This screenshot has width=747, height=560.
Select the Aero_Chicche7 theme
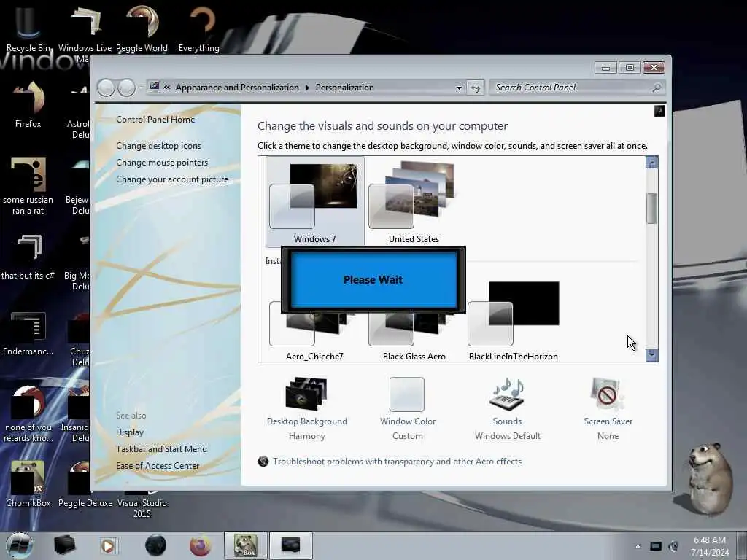coord(314,335)
